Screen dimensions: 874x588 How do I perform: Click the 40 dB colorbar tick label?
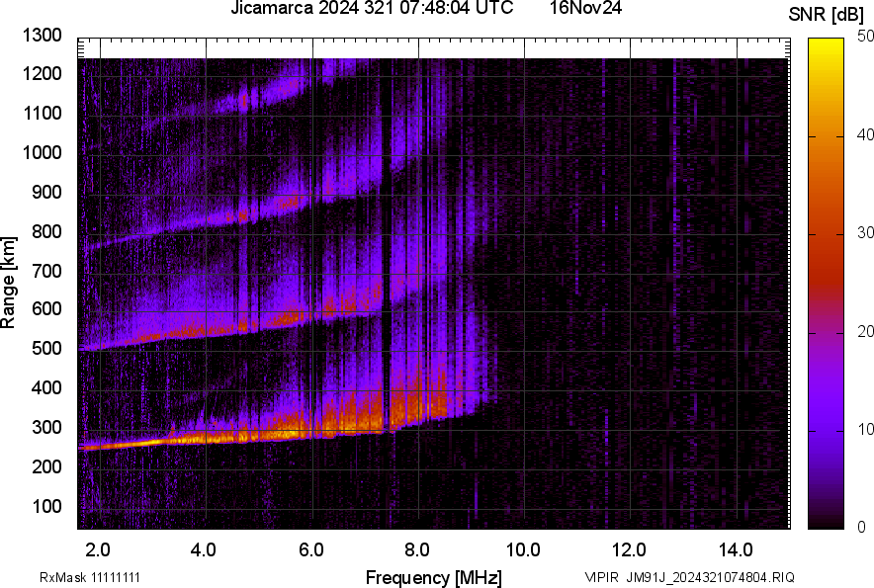click(x=866, y=134)
